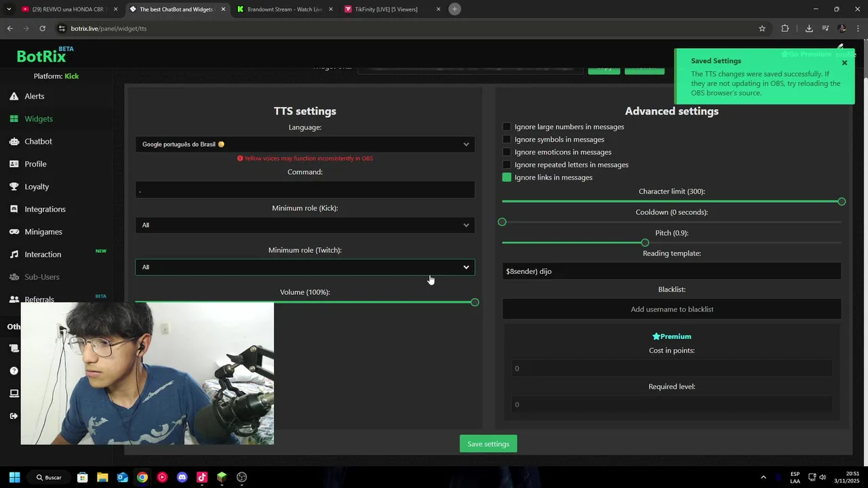
Task: Open the Chrome profile avatar
Action: tap(842, 28)
